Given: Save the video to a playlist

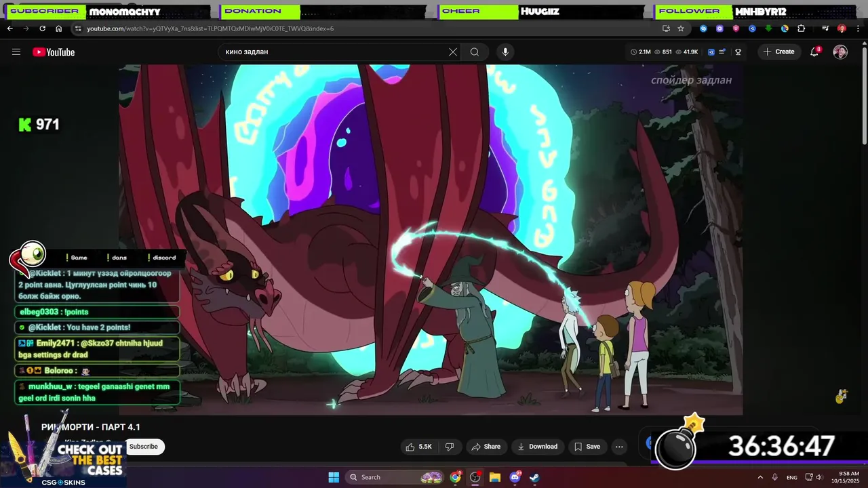Looking at the screenshot, I should pyautogui.click(x=587, y=447).
